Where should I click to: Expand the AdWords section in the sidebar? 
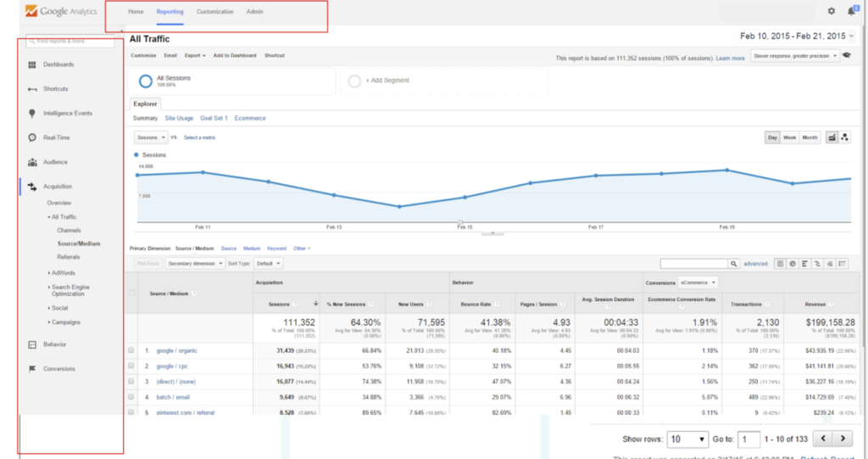coord(63,273)
